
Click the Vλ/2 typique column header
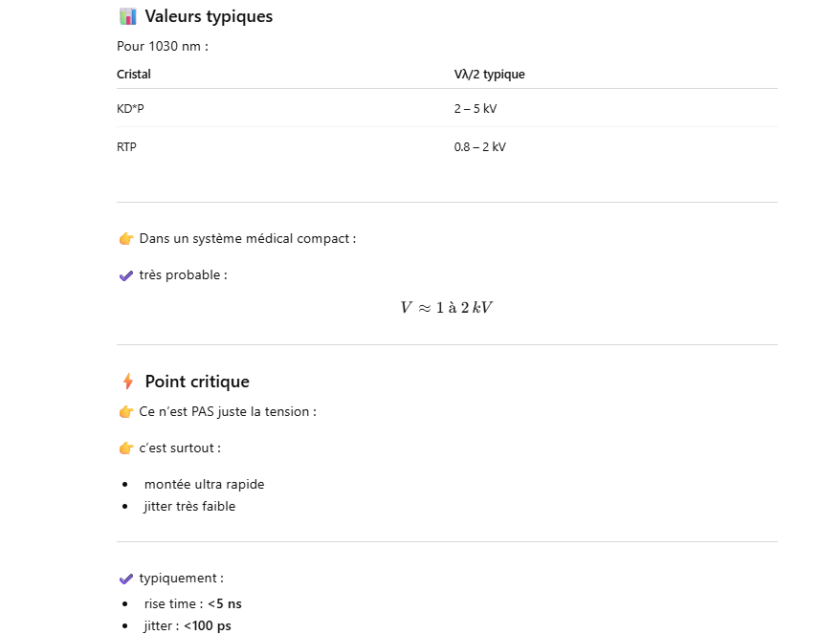point(489,75)
